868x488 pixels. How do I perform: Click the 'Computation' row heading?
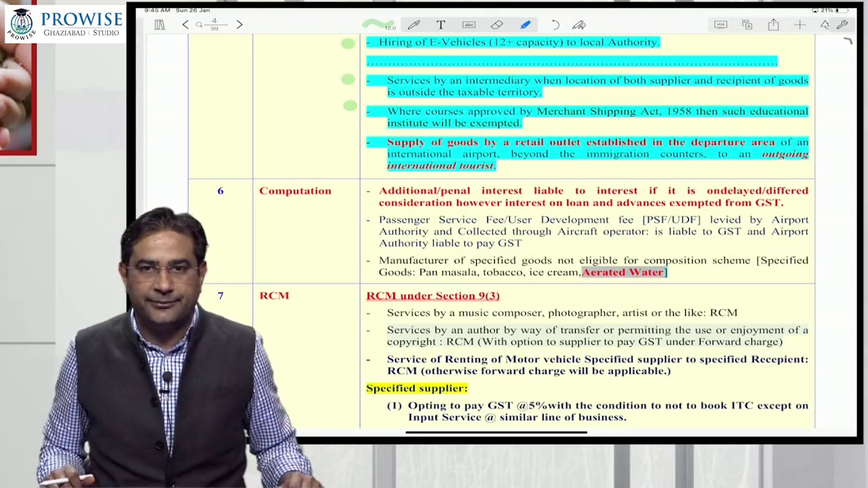(295, 191)
